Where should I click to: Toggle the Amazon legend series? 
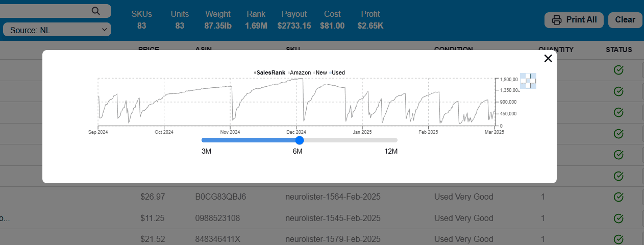tap(300, 72)
